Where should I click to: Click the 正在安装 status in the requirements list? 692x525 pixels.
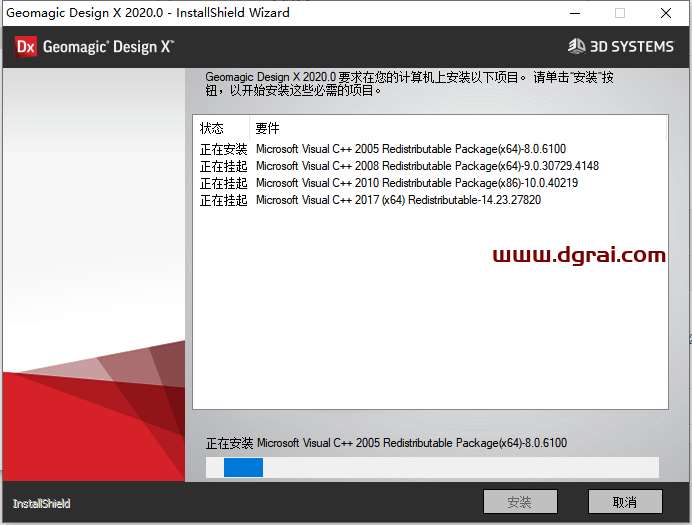(x=223, y=149)
